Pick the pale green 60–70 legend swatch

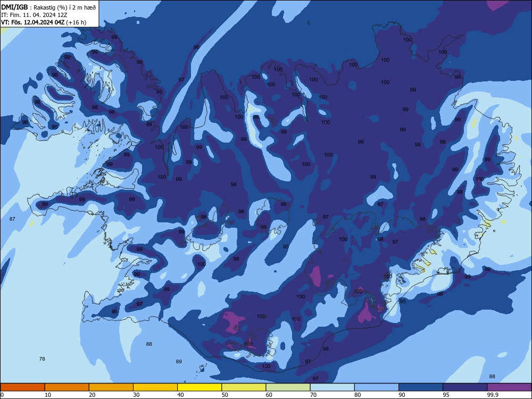click(x=288, y=387)
